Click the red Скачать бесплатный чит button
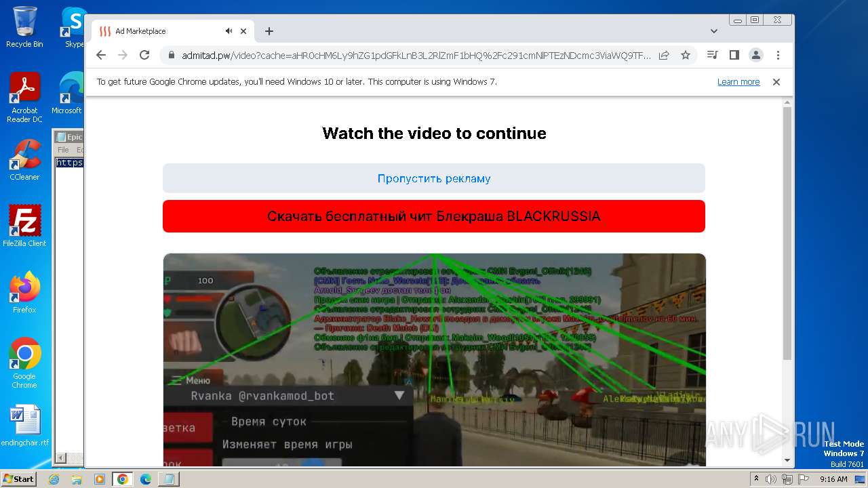Image resolution: width=868 pixels, height=488 pixels. point(434,216)
